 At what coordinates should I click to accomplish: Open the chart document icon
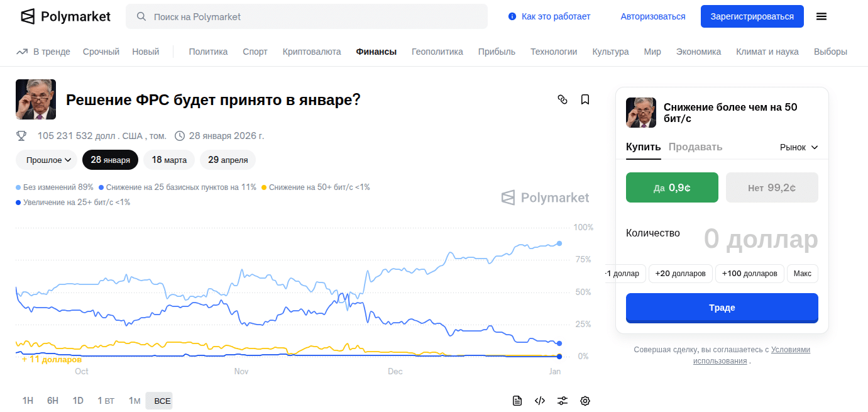pos(517,401)
